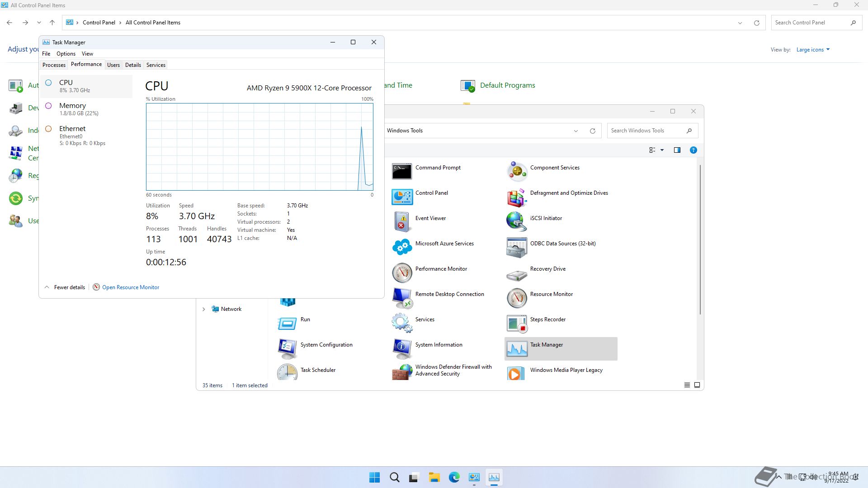Refresh the Control Panel address bar
Image resolution: width=868 pixels, height=488 pixels.
click(x=756, y=23)
